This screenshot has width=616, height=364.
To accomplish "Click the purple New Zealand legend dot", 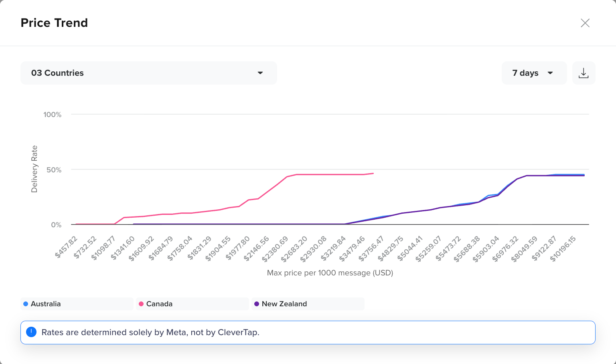I will click(257, 304).
